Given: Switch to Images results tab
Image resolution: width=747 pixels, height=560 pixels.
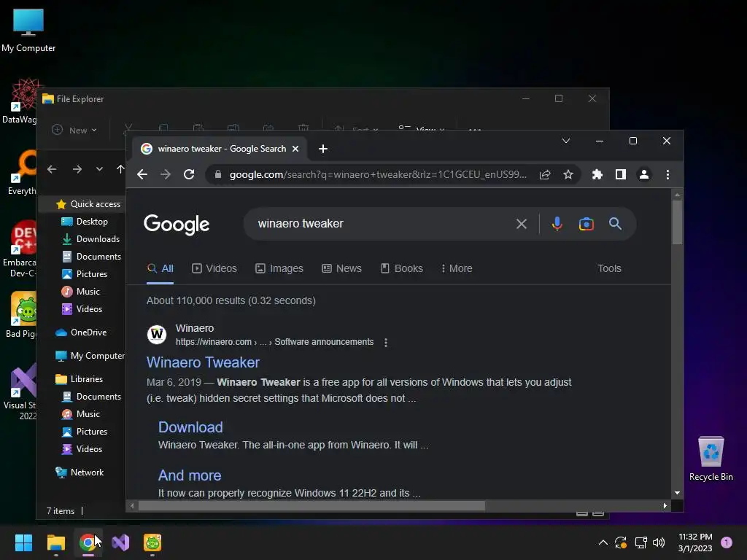Looking at the screenshot, I should pos(279,268).
